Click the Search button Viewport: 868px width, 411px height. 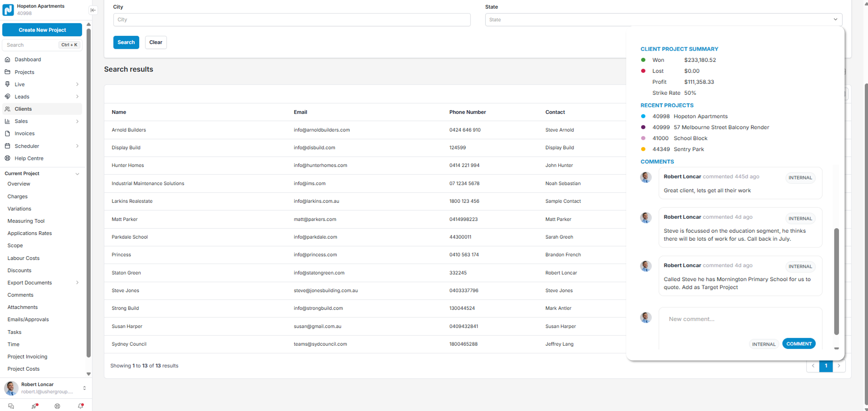click(x=126, y=42)
